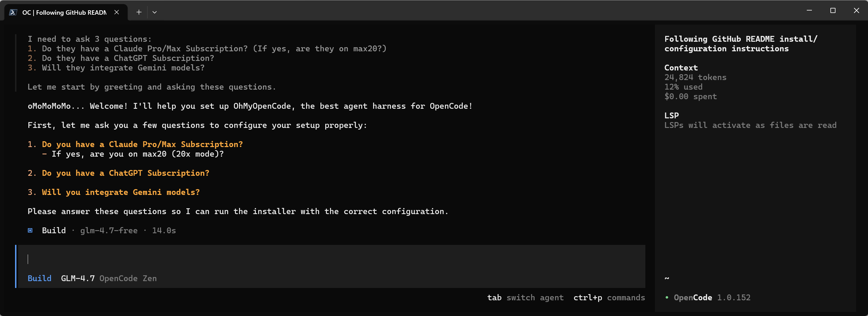The image size is (868, 316).
Task: Open a new terminal tab with plus
Action: [139, 12]
